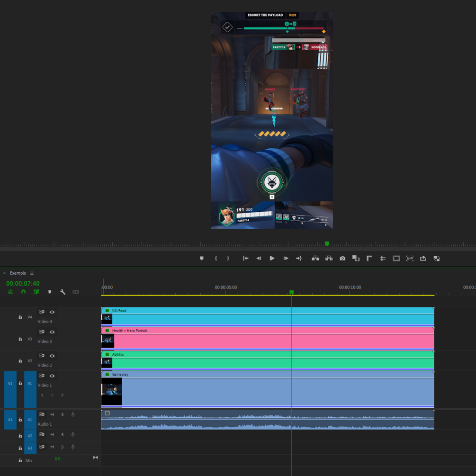The image size is (476, 476).
Task: Toggle guides grid icon
Action: (383, 258)
